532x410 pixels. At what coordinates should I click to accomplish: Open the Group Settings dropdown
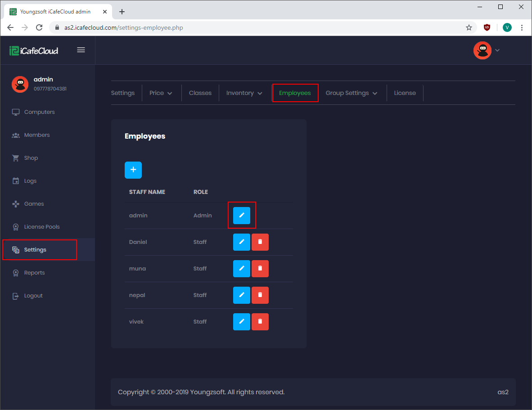pos(352,93)
